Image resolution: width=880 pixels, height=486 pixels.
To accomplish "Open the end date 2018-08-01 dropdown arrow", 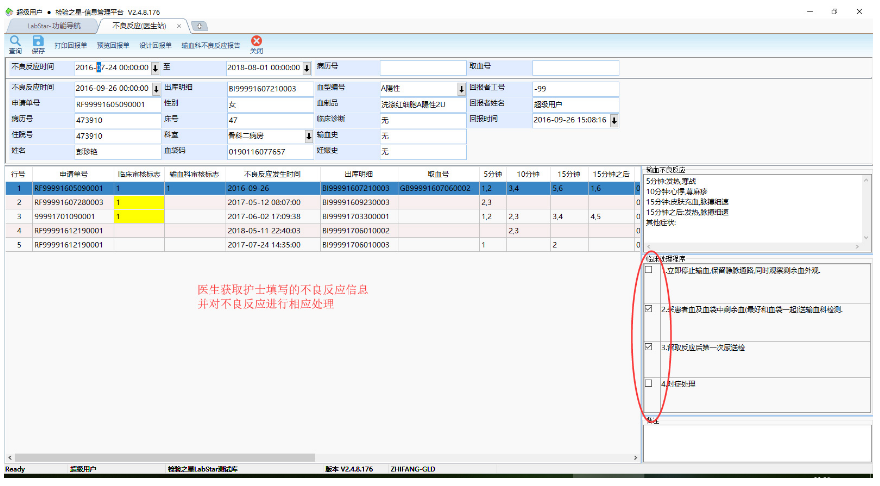I will click(x=307, y=68).
